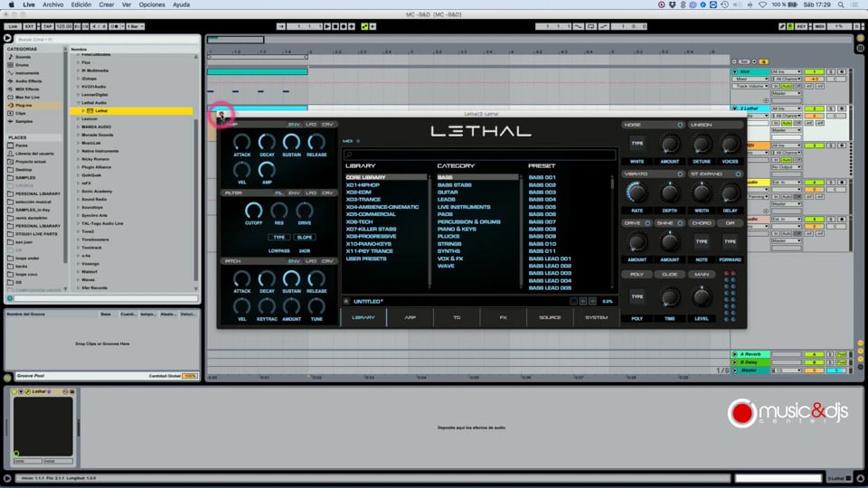This screenshot has height=488, width=868.
Task: Click the browser search field
Action: pyautogui.click(x=107, y=39)
